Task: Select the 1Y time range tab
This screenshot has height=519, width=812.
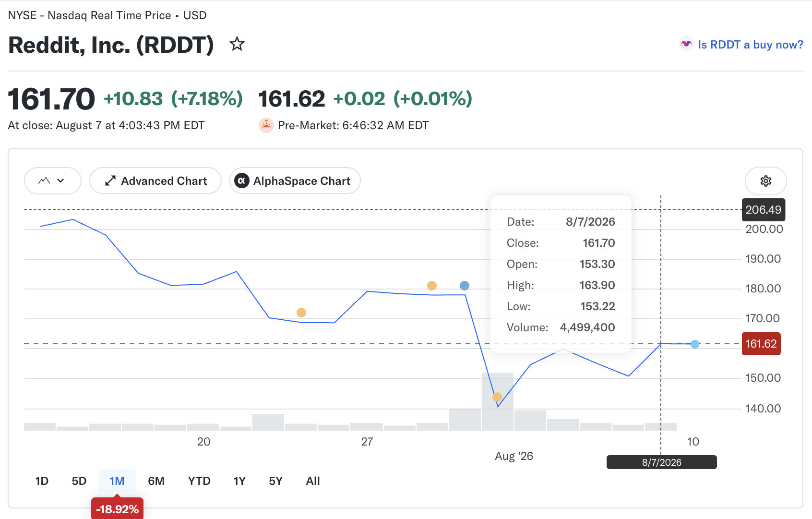Action: pos(239,481)
